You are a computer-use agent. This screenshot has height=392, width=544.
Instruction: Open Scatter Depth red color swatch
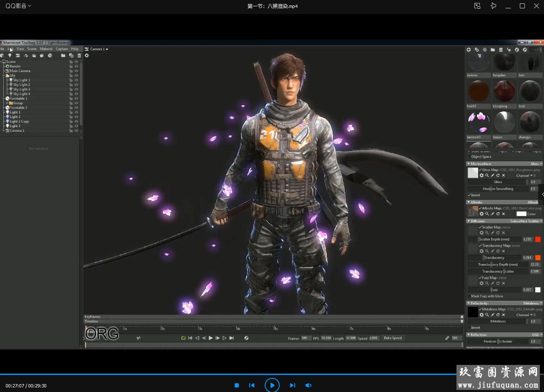538,239
